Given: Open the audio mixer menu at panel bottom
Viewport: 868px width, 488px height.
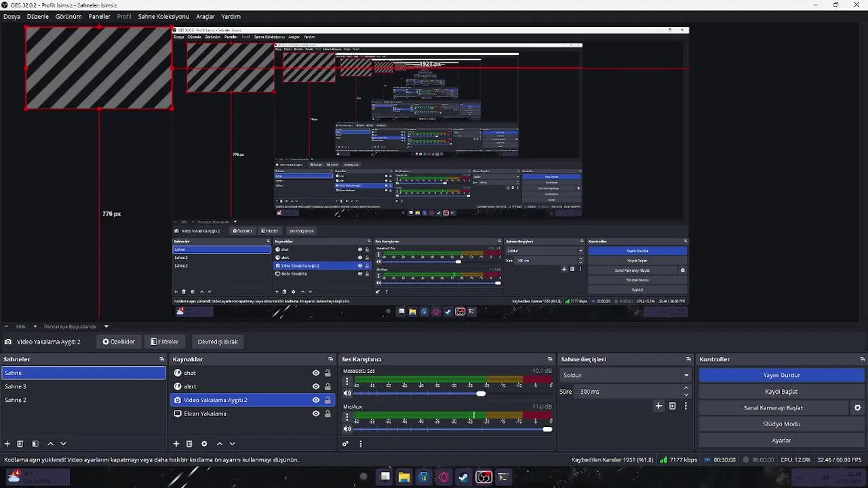Looking at the screenshot, I should [360, 444].
